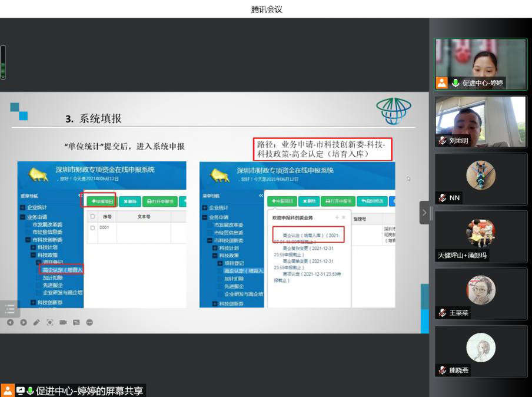
Task: Open the slide list menu icon
Action: coord(9,308)
